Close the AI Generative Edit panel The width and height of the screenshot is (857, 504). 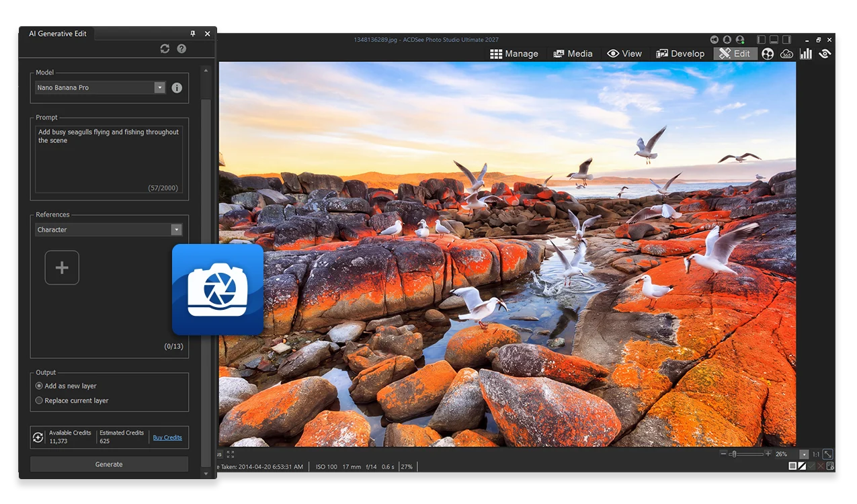click(x=207, y=34)
